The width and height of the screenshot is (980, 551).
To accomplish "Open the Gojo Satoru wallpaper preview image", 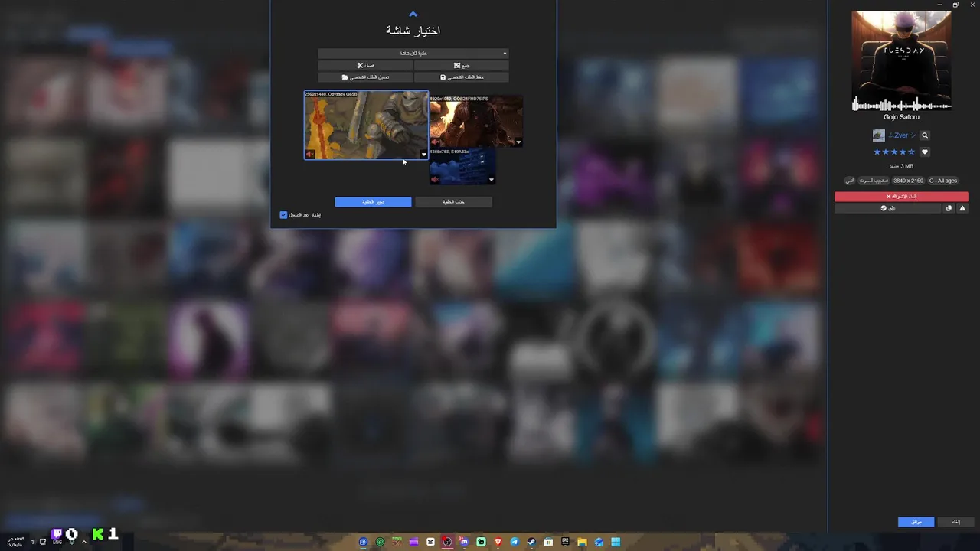I will [x=901, y=60].
